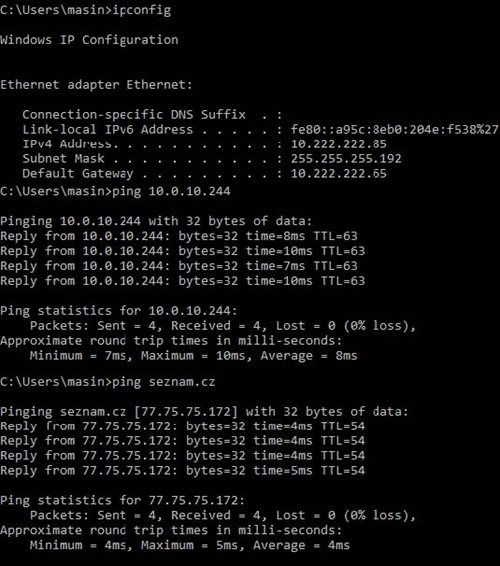Click the ipconfig command text
Viewport: 500px width, 566px height.
142,10
